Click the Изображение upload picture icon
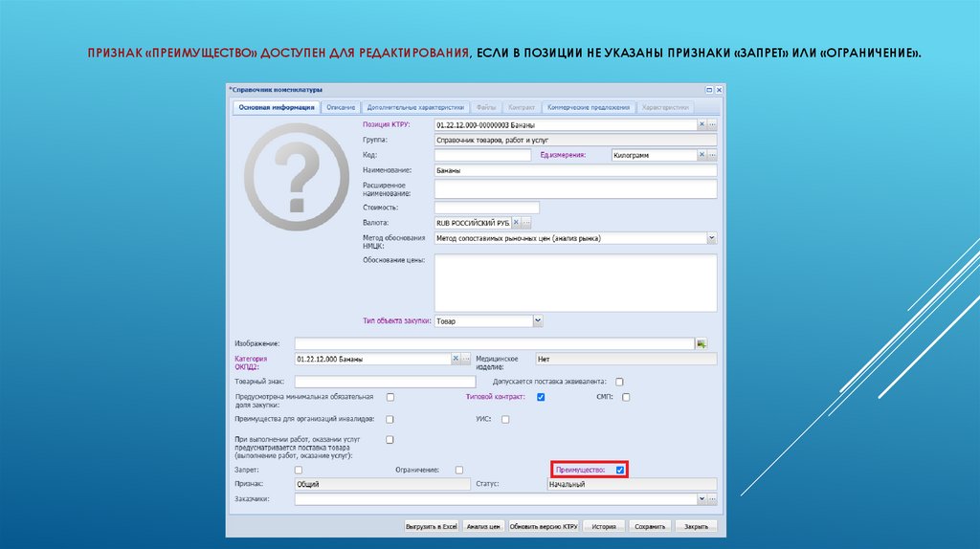Viewport: 980px width, 549px height. click(702, 343)
